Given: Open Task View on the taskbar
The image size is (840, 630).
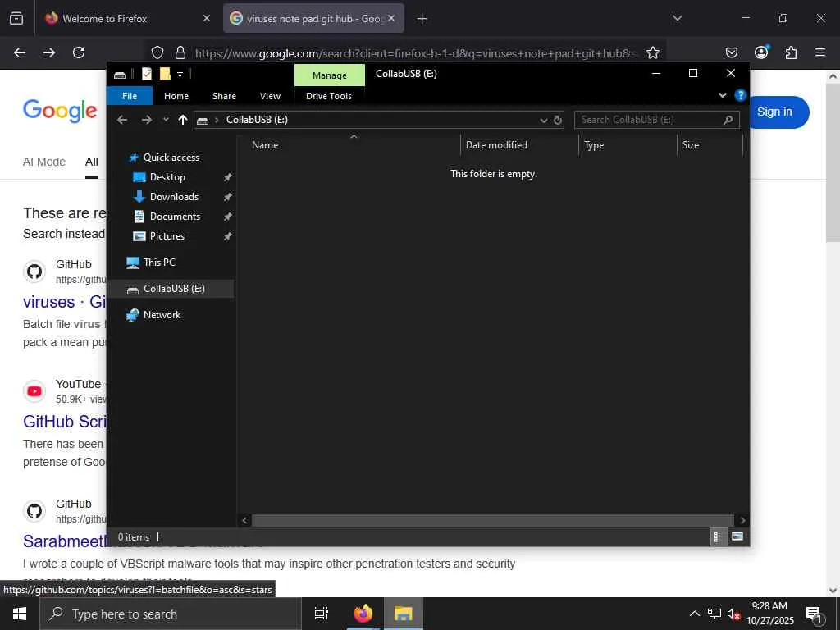Looking at the screenshot, I should coord(322,614).
